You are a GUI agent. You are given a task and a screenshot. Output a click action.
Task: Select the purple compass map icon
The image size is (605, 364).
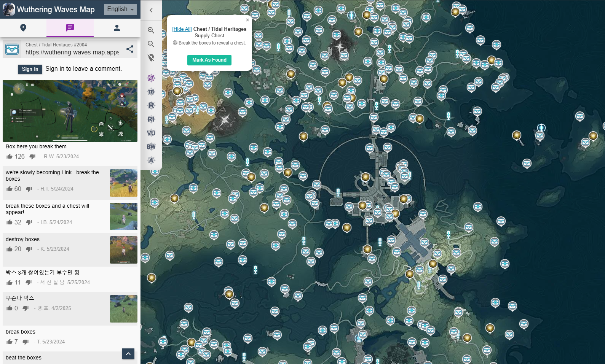151,78
